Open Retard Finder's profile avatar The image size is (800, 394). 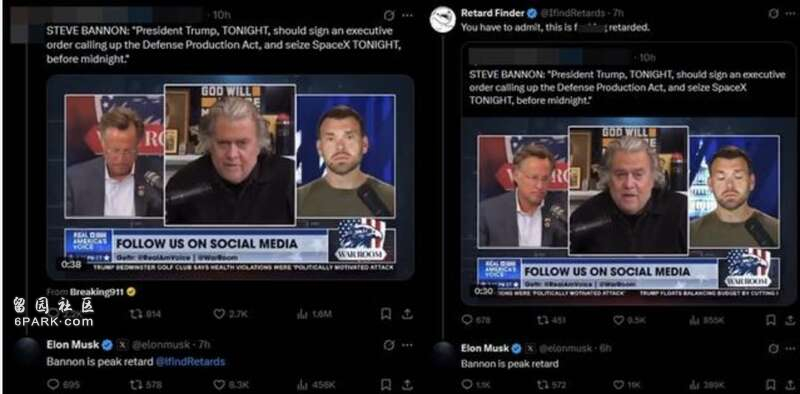point(442,20)
